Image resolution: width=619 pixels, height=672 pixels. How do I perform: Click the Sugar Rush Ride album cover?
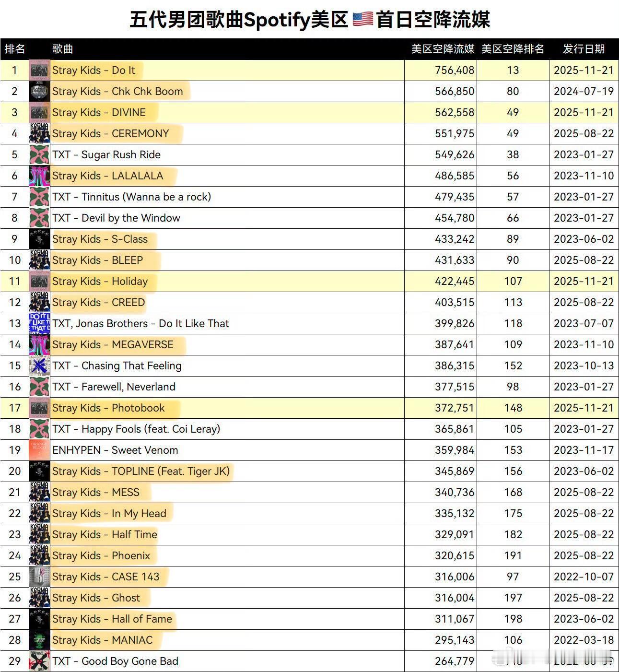[39, 154]
